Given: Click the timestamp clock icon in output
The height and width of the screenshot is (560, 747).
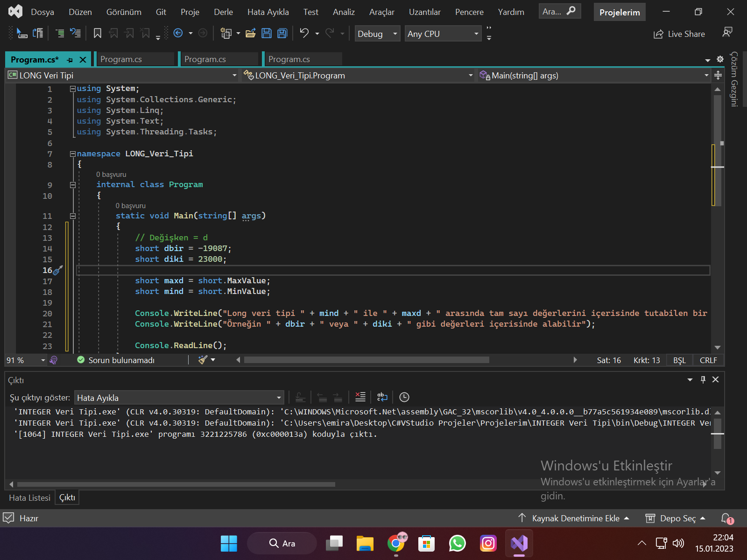Looking at the screenshot, I should [404, 397].
